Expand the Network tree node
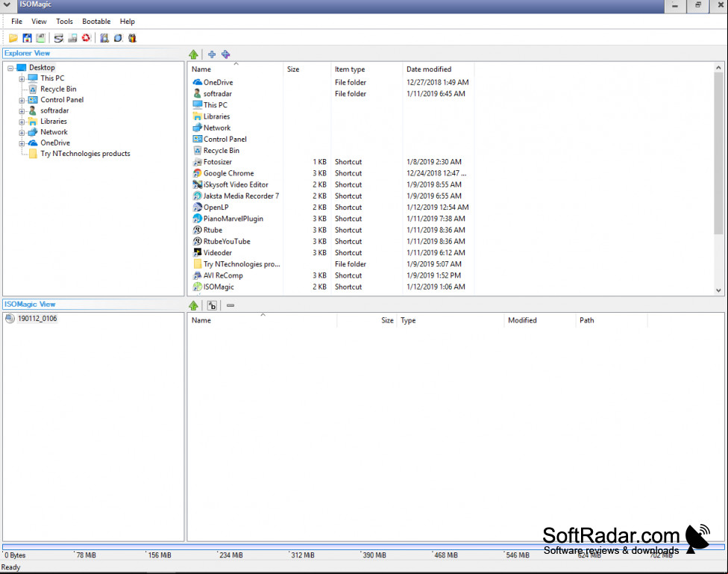The width and height of the screenshot is (728, 574). point(22,132)
